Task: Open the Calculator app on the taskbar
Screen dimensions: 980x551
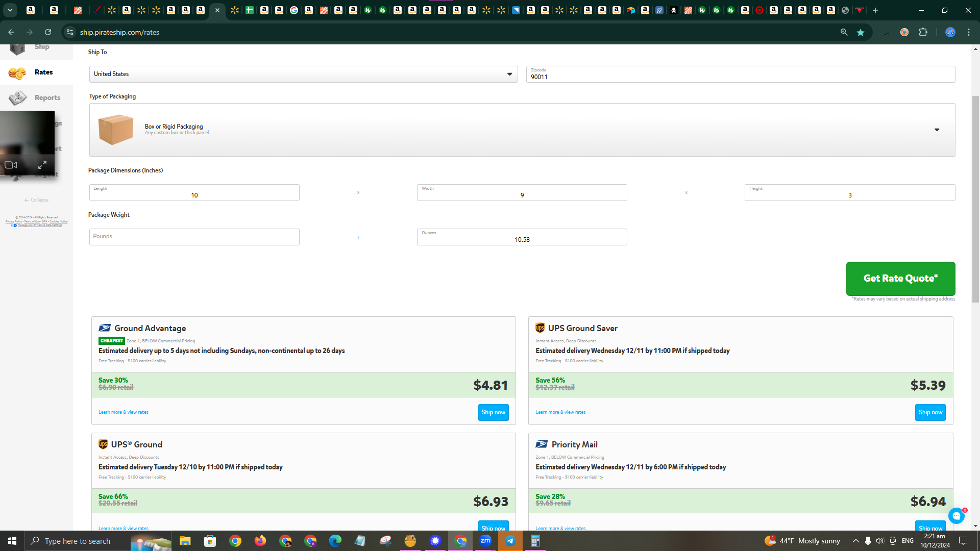Action: (535, 541)
